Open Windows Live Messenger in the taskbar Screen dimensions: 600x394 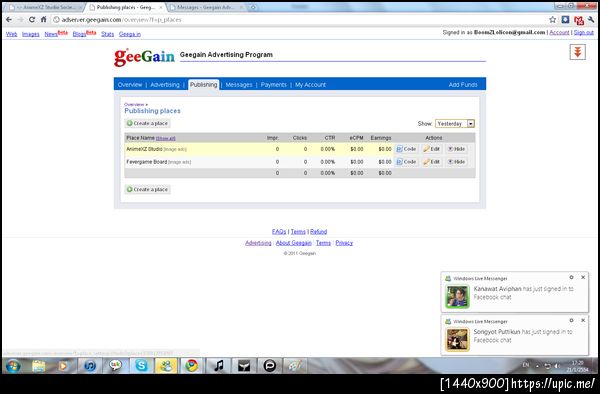pyautogui.click(x=166, y=366)
